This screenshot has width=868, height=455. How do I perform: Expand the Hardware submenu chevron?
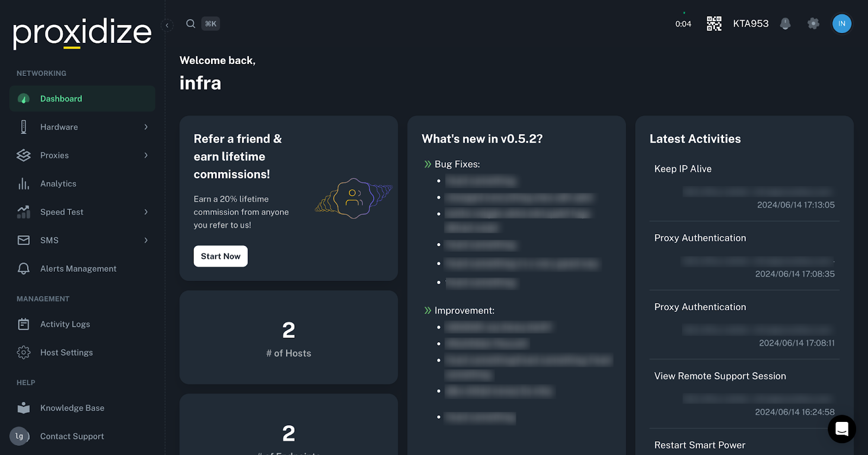146,127
